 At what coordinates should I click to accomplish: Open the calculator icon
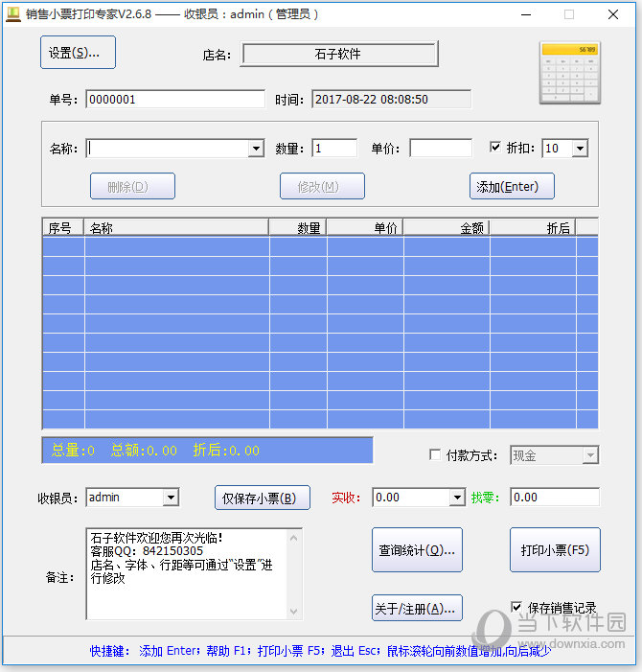click(x=569, y=73)
